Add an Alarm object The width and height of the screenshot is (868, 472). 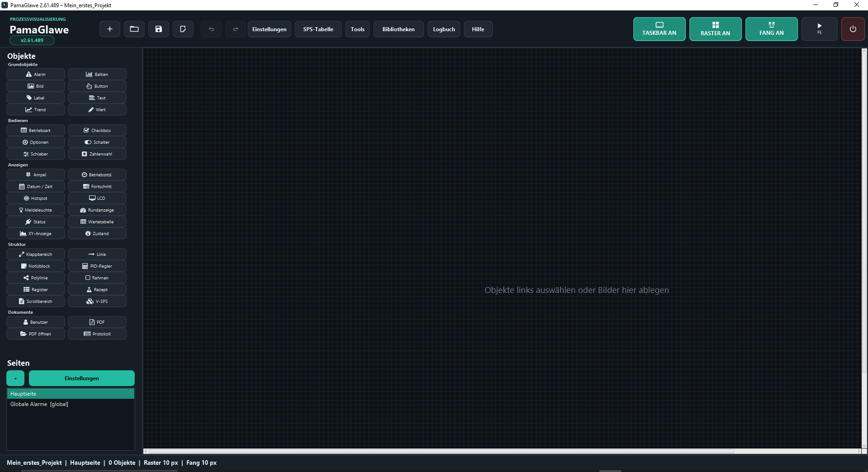coord(36,74)
